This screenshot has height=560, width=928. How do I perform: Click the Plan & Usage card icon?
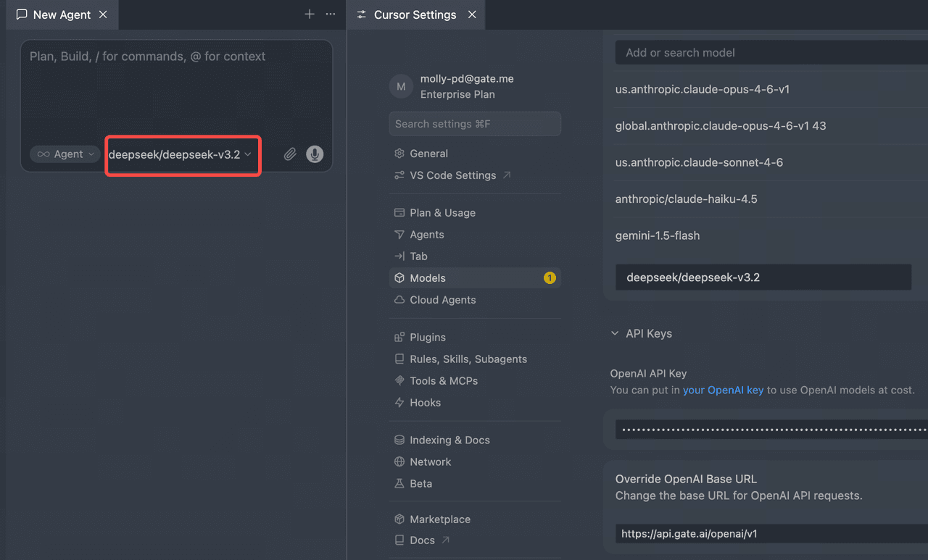tap(399, 213)
